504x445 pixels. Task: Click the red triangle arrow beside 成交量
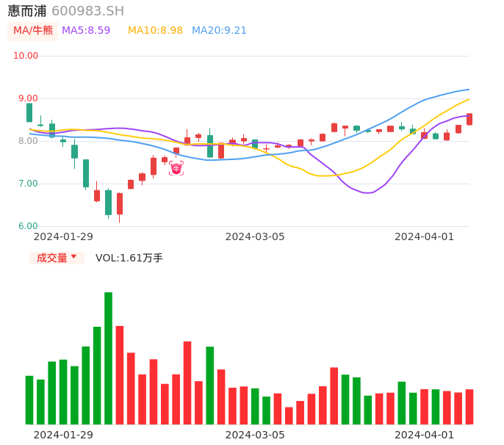[73, 257]
